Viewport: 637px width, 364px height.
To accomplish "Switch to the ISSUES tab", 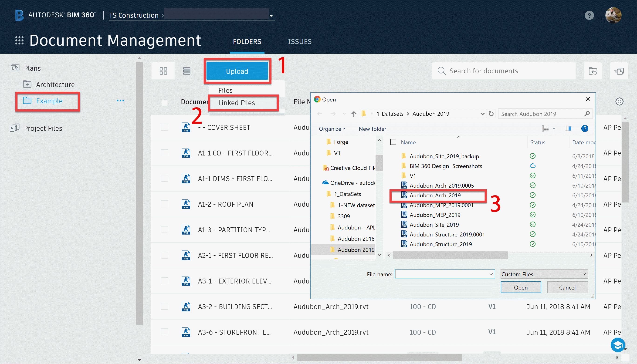I will [300, 41].
